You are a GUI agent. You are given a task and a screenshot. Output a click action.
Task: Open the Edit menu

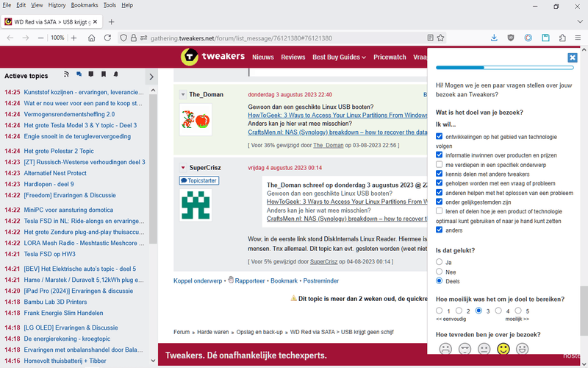[x=21, y=5]
